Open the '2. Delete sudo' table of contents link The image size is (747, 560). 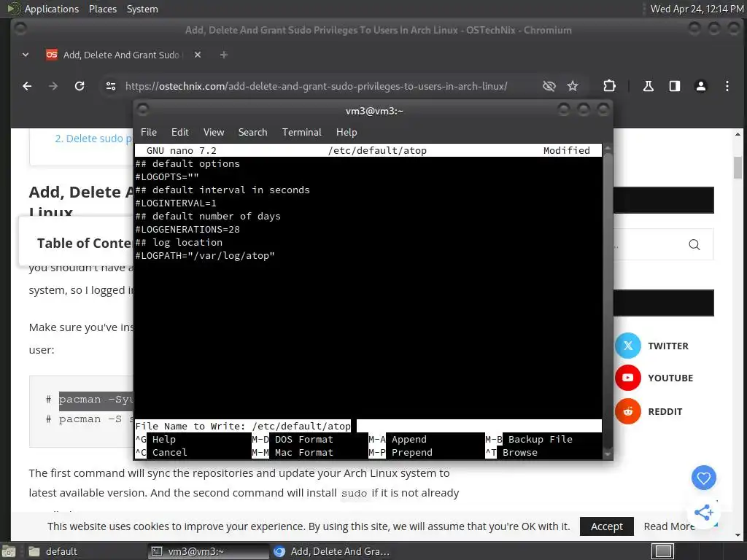[x=93, y=139]
